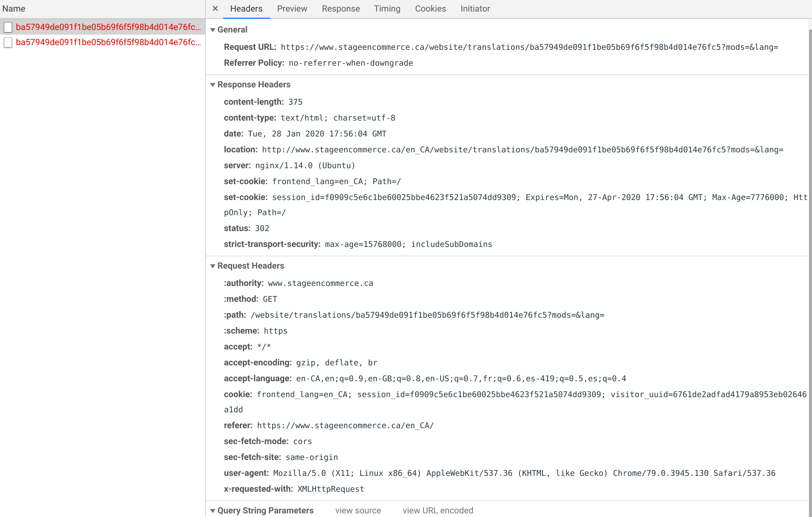Click the accept value */*
Screen dimensions: 812x517
click(264, 347)
